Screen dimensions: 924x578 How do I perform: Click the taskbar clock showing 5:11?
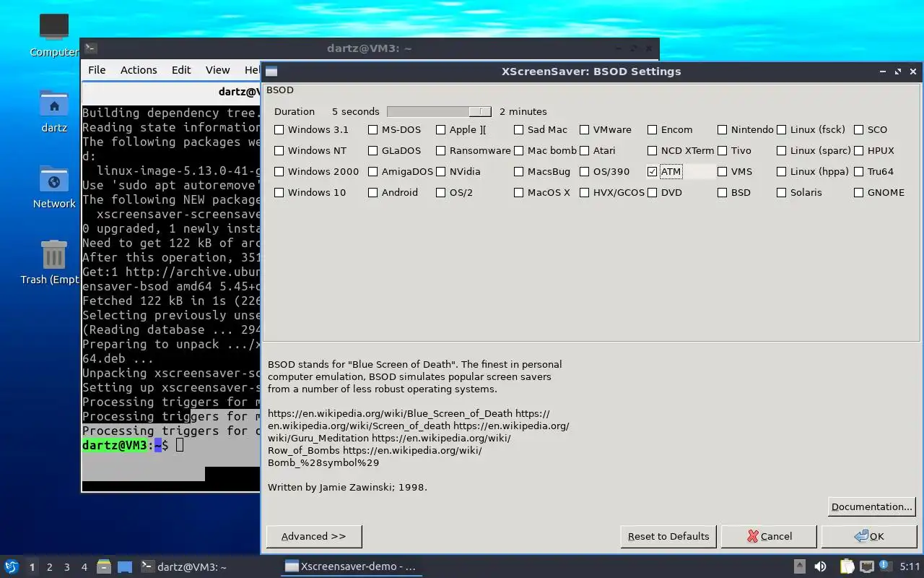[x=910, y=567]
